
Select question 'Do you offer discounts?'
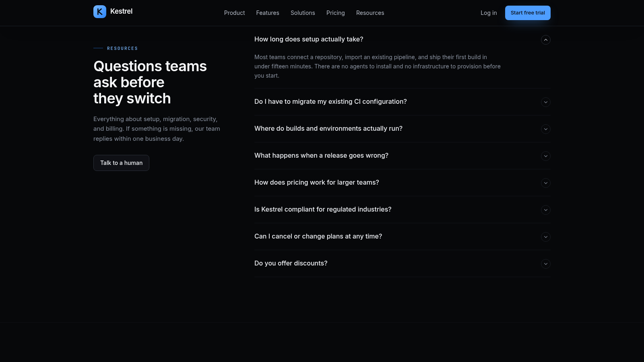coord(291,263)
